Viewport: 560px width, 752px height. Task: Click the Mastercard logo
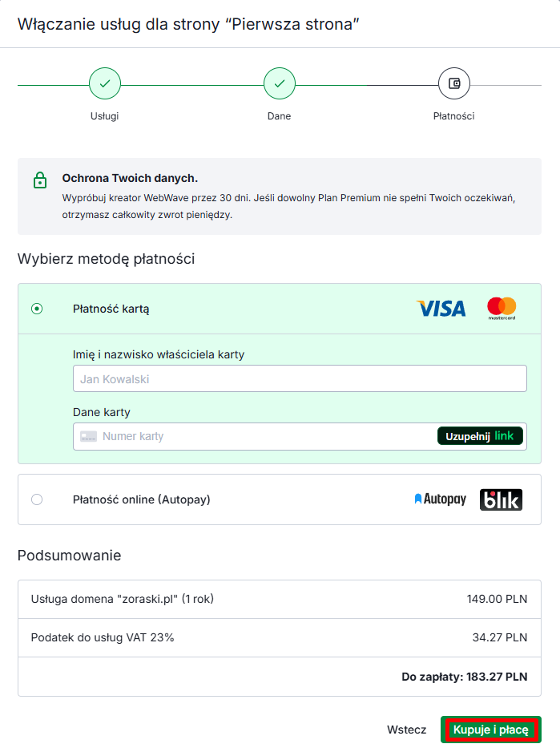502,308
